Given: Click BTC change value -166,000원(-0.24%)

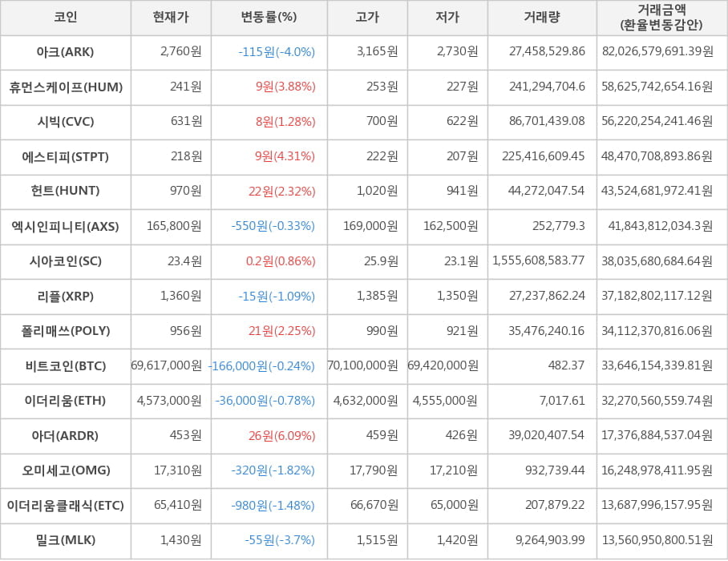Looking at the screenshot, I should [x=261, y=366].
